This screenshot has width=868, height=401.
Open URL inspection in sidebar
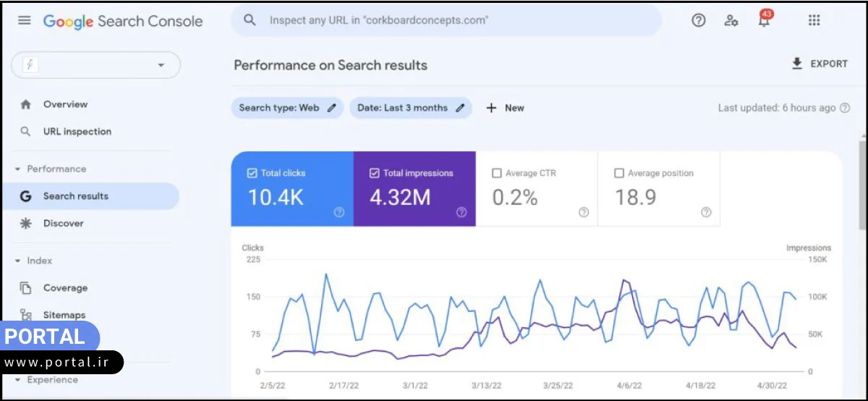tap(77, 132)
